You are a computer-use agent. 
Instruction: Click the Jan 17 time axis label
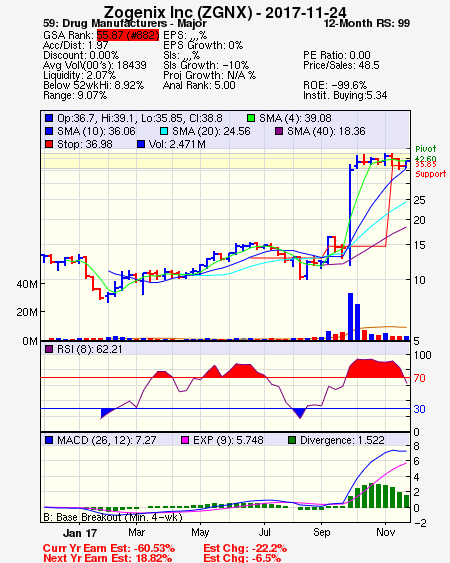click(80, 533)
